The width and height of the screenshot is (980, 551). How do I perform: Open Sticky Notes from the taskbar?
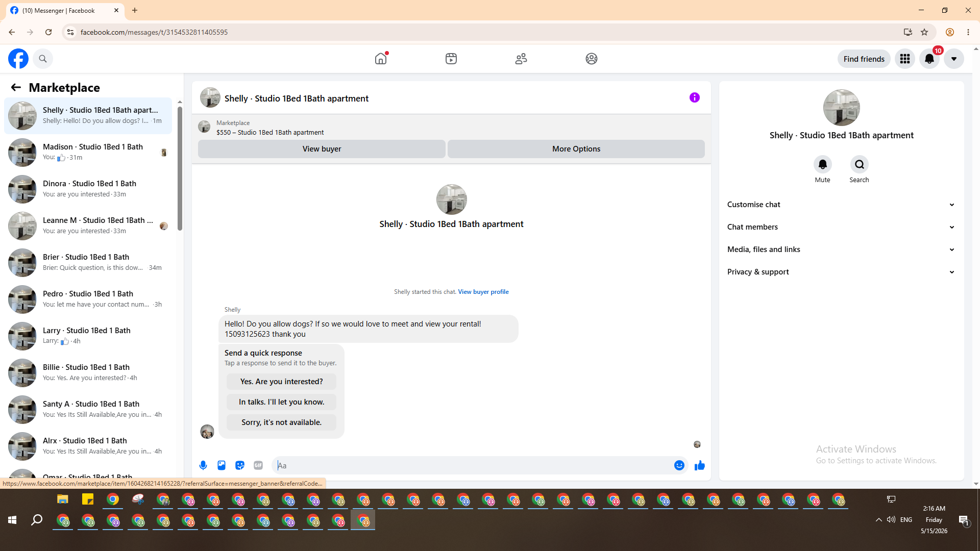coord(88,499)
